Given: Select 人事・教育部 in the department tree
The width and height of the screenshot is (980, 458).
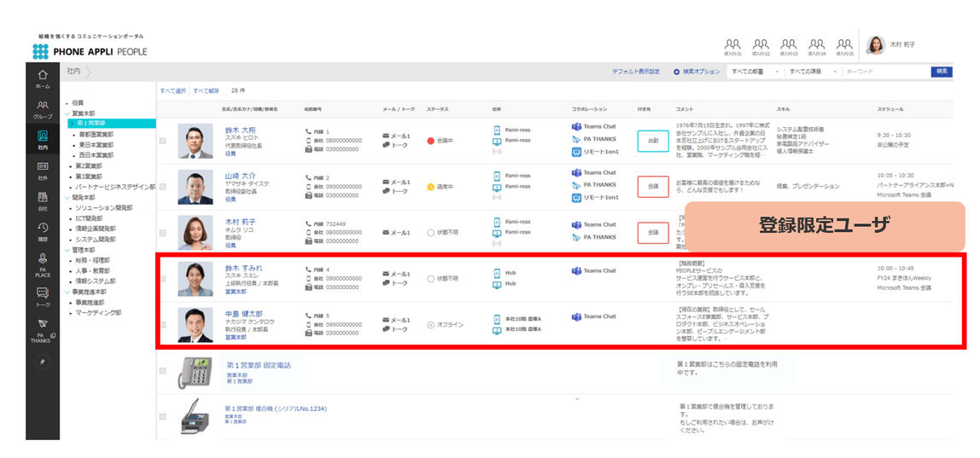Looking at the screenshot, I should click(92, 270).
